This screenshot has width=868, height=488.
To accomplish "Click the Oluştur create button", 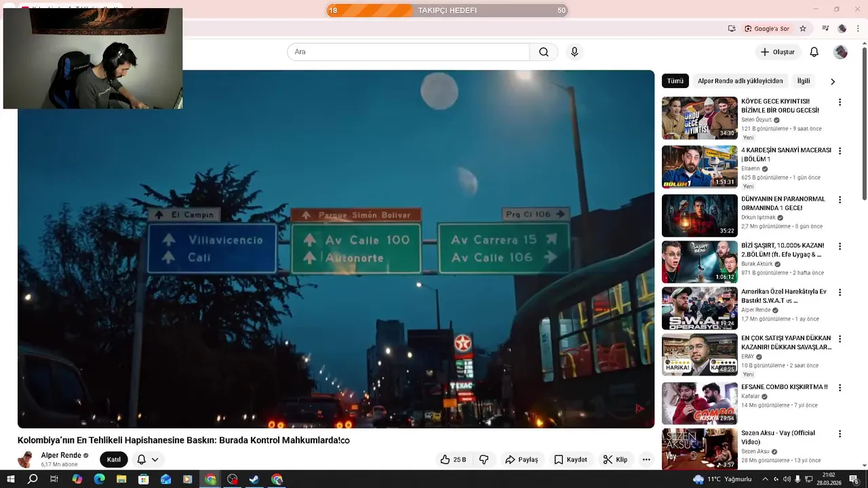I will point(778,52).
